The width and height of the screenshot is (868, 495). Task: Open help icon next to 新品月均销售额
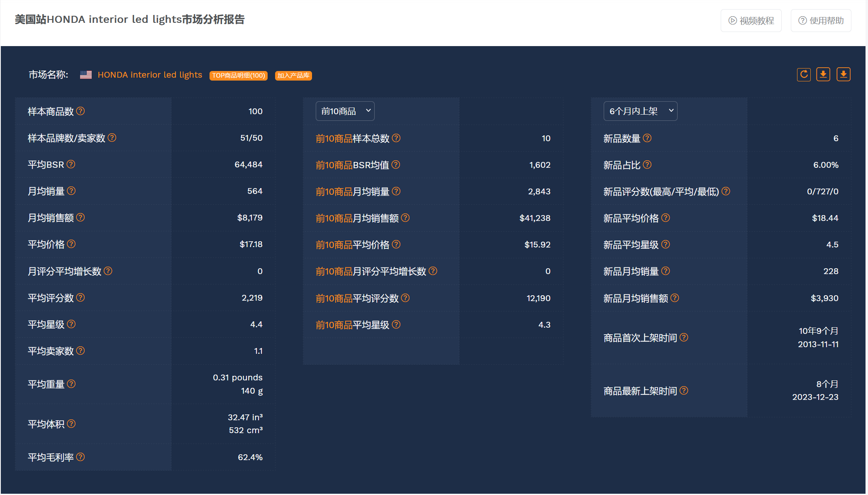pos(675,298)
